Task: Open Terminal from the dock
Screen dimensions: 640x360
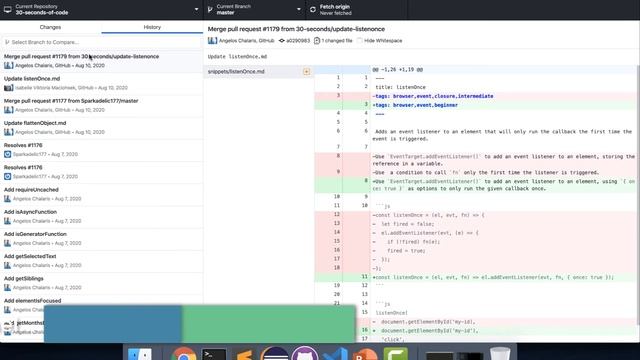Action: pos(214,353)
